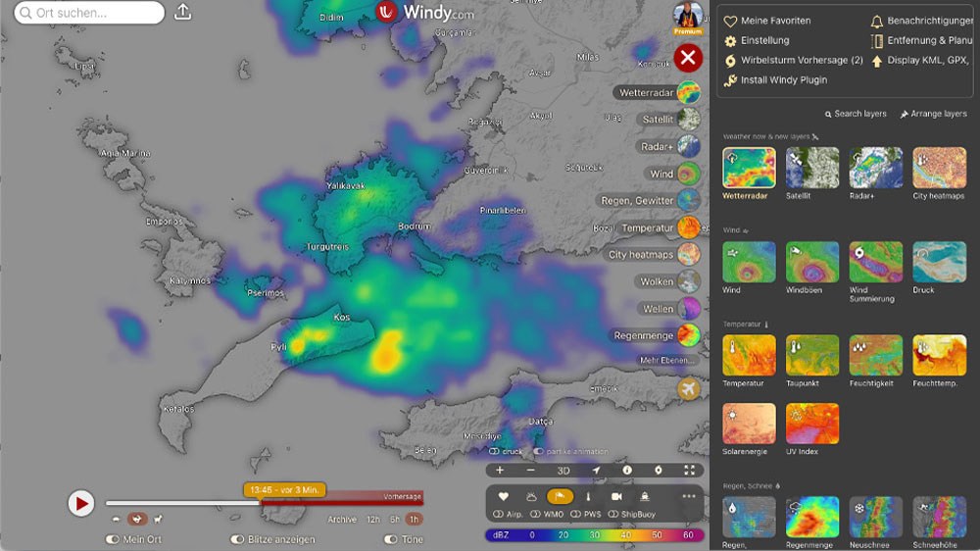Switch the map to 3D view
980x551 pixels.
pyautogui.click(x=563, y=471)
